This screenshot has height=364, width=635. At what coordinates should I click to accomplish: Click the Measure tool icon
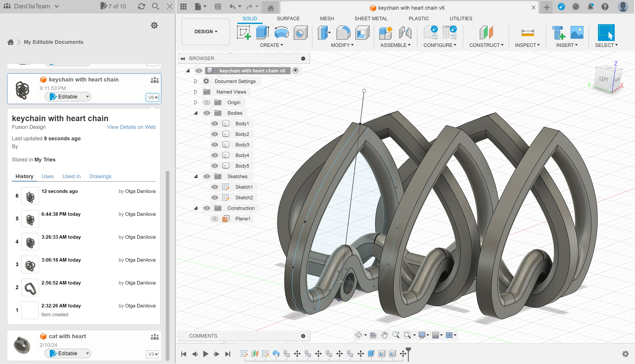point(527,33)
